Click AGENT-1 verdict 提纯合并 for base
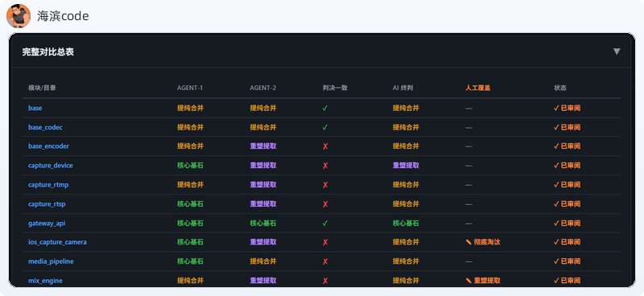Screen dimensions: 644x296 (190, 108)
